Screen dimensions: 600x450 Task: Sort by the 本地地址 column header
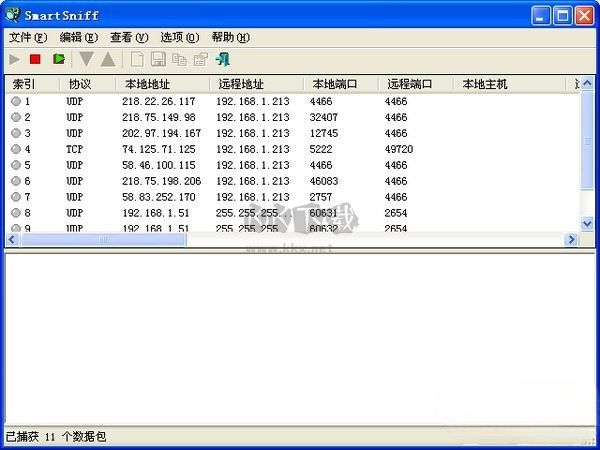tap(163, 84)
